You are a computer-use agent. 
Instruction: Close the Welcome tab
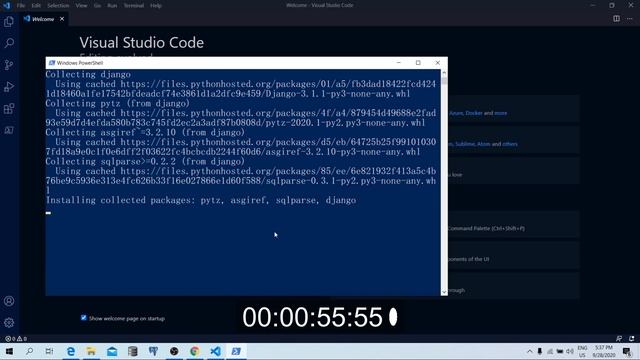(62, 19)
